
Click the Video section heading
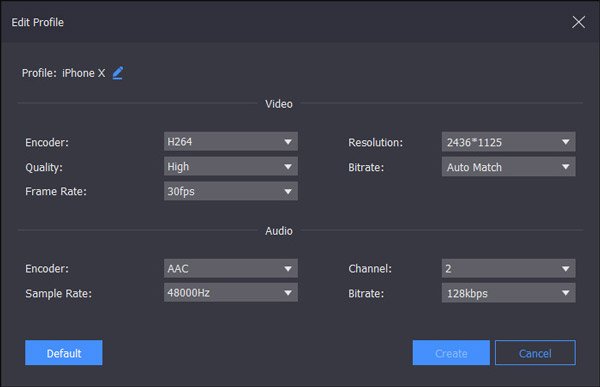[x=279, y=104]
